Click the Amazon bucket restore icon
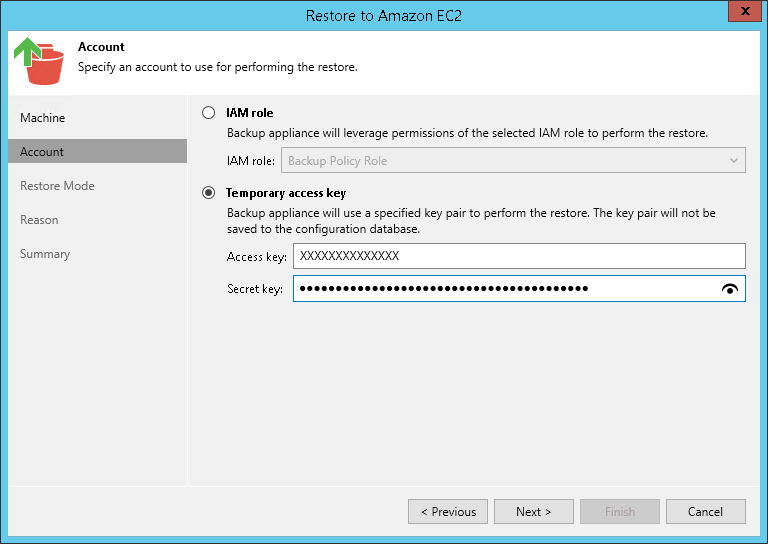The height and width of the screenshot is (544, 768). (x=39, y=61)
